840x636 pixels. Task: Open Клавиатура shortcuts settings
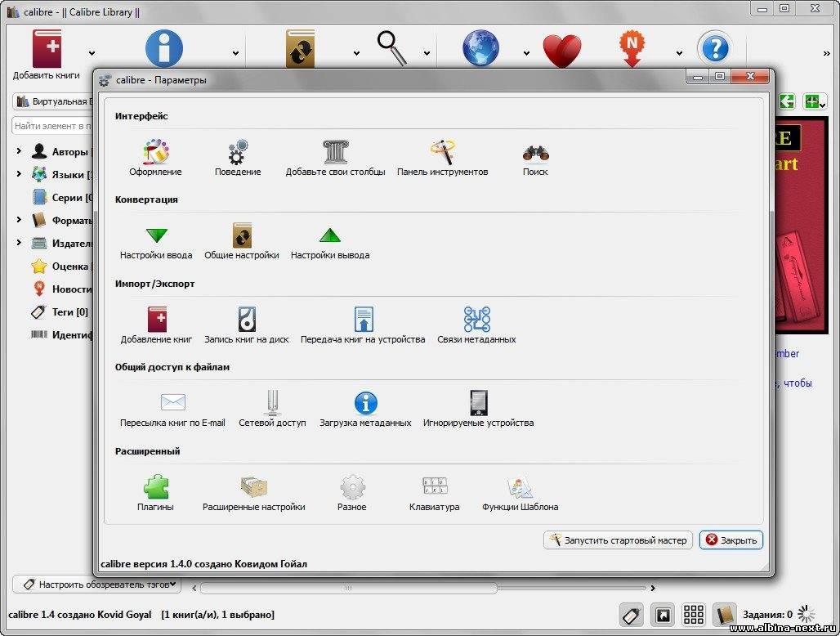pyautogui.click(x=435, y=493)
